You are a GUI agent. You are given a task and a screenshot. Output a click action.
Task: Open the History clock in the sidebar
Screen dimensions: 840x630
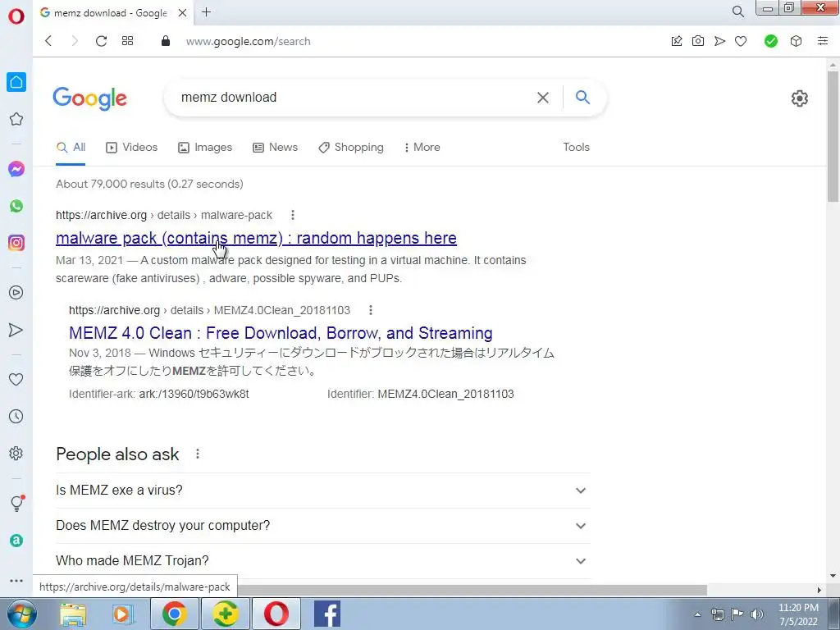(16, 416)
